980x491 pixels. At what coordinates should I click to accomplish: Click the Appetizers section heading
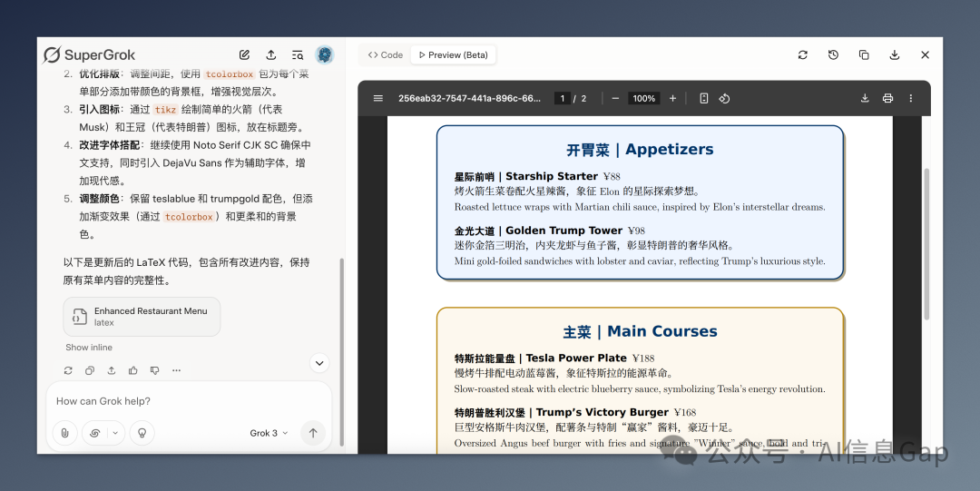(640, 150)
